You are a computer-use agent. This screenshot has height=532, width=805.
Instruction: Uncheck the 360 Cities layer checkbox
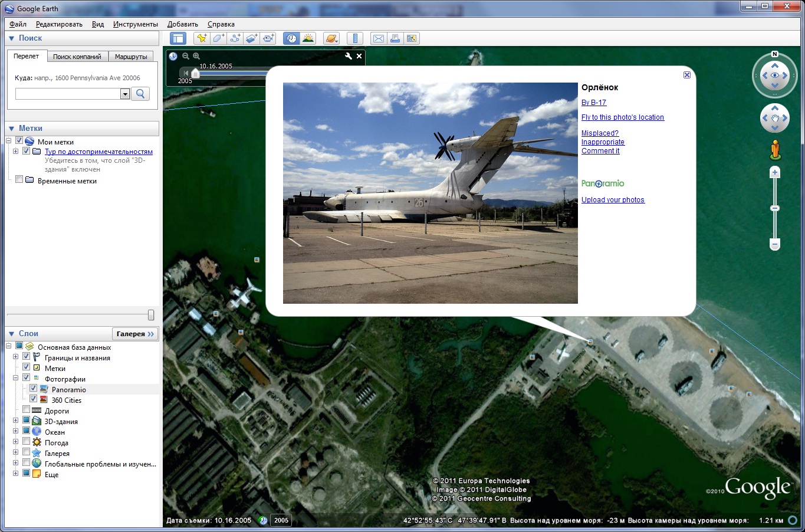click(33, 399)
